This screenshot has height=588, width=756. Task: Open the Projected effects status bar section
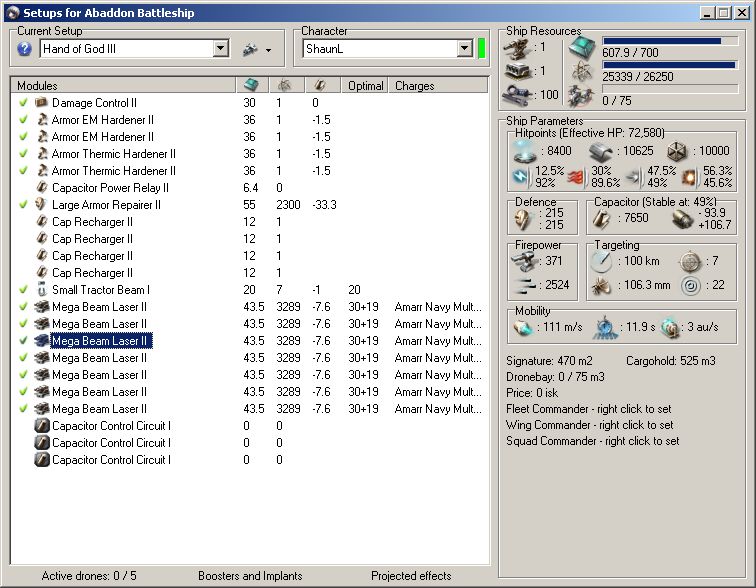point(410,576)
